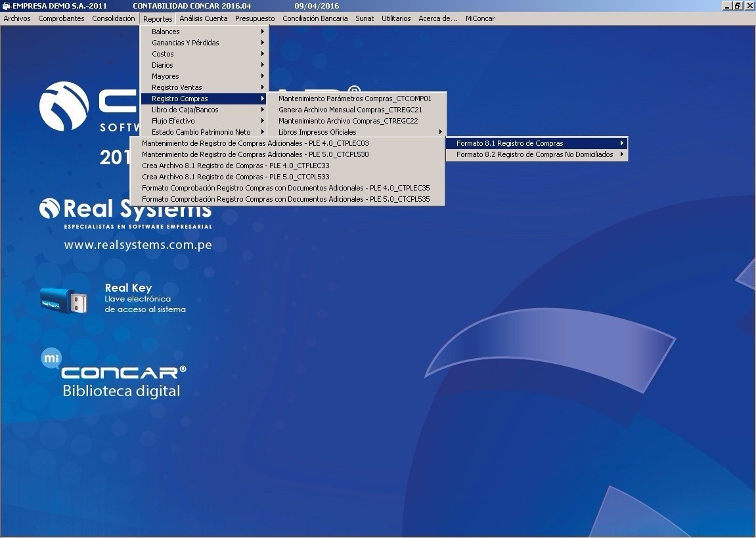Choose Crea Archivo 8.1 PLE 4.0_CTPLEC33
The image size is (756, 538).
click(x=287, y=166)
